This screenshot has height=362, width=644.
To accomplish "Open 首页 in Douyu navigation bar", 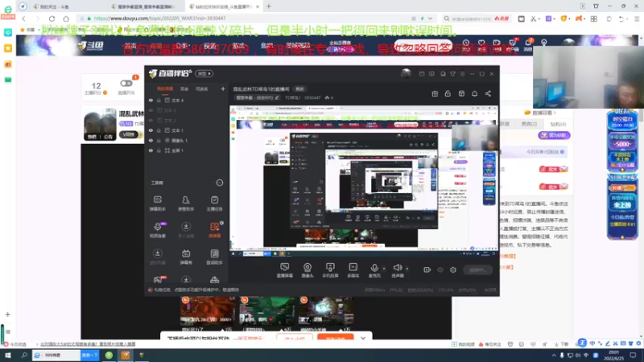I will click(130, 46).
